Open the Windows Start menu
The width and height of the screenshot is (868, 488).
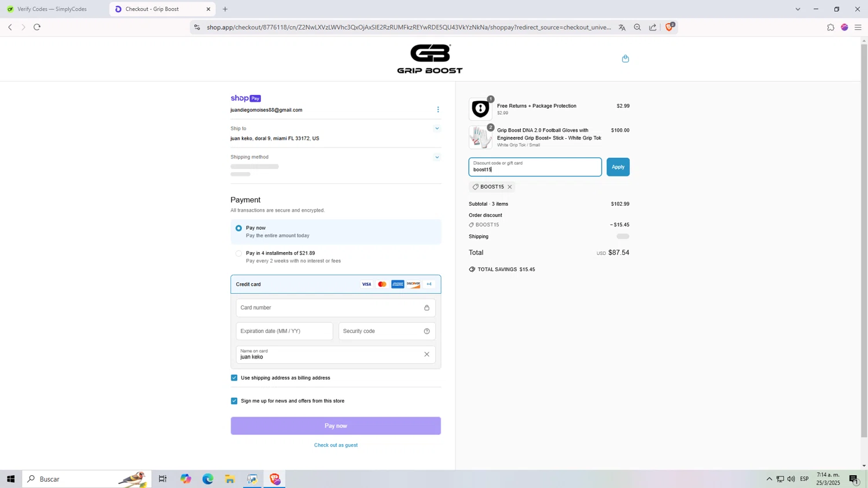coord(10,479)
